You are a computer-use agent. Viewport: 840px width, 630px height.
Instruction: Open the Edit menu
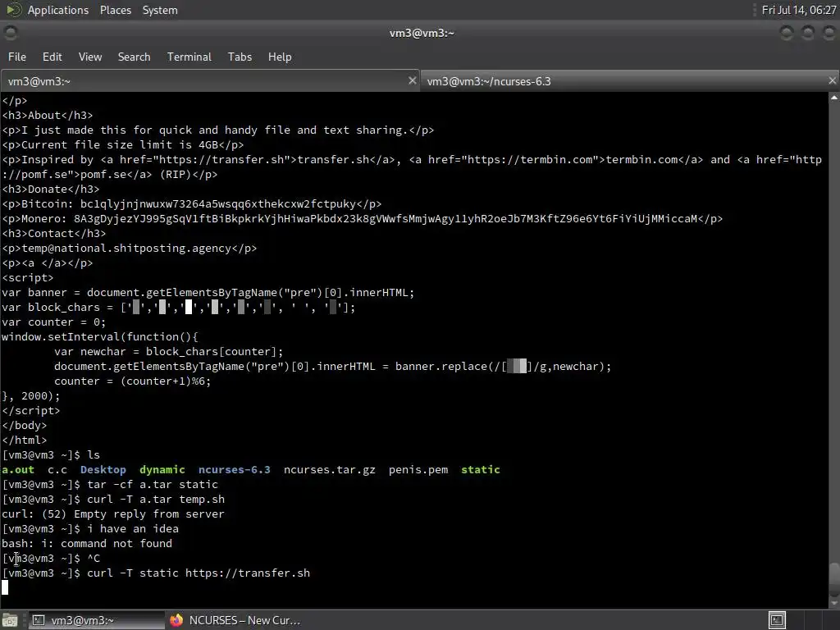click(x=52, y=57)
